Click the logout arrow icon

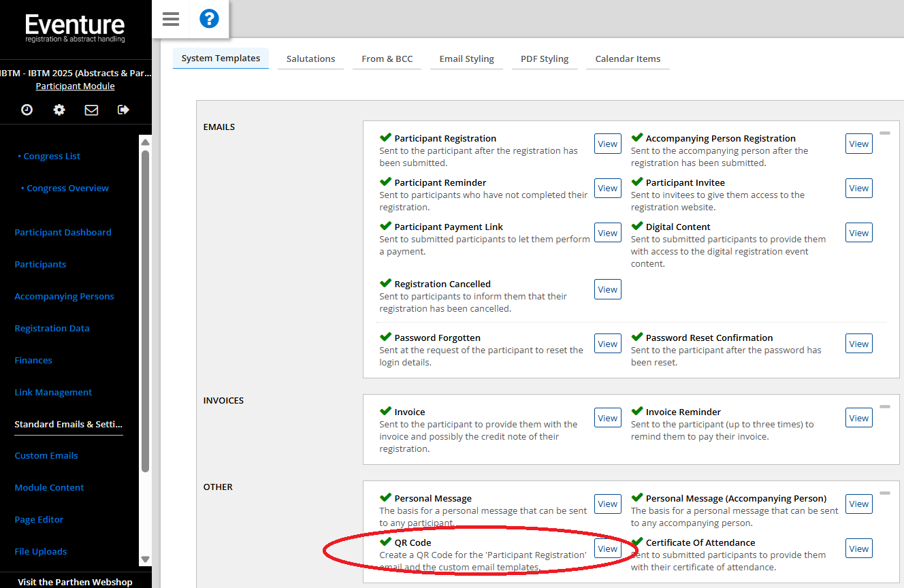pos(123,110)
